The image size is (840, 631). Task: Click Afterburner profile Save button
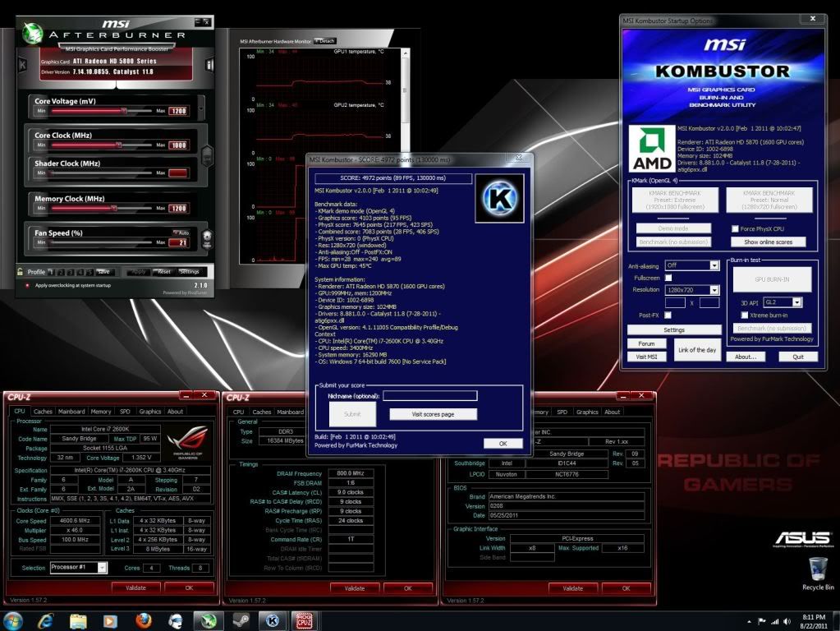pyautogui.click(x=104, y=272)
